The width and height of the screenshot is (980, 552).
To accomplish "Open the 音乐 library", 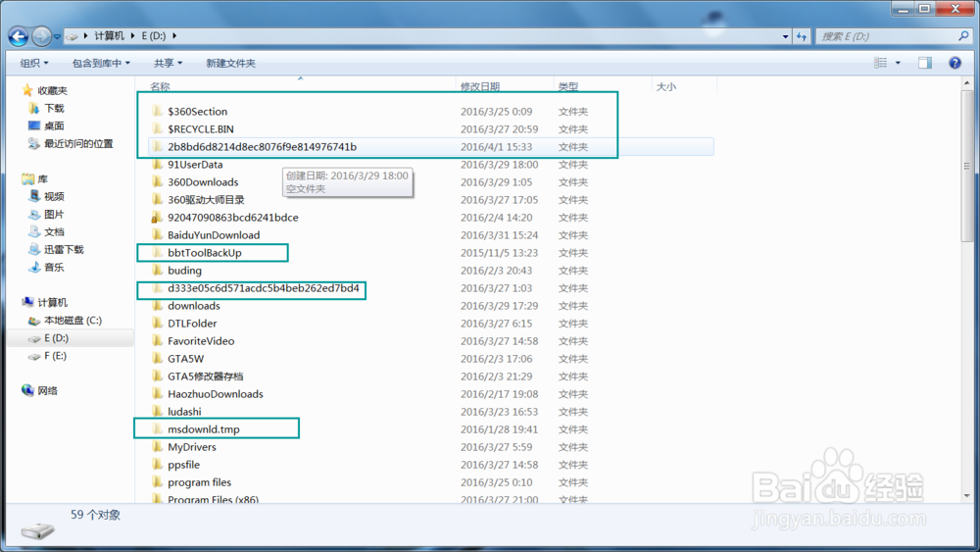I will click(x=47, y=267).
